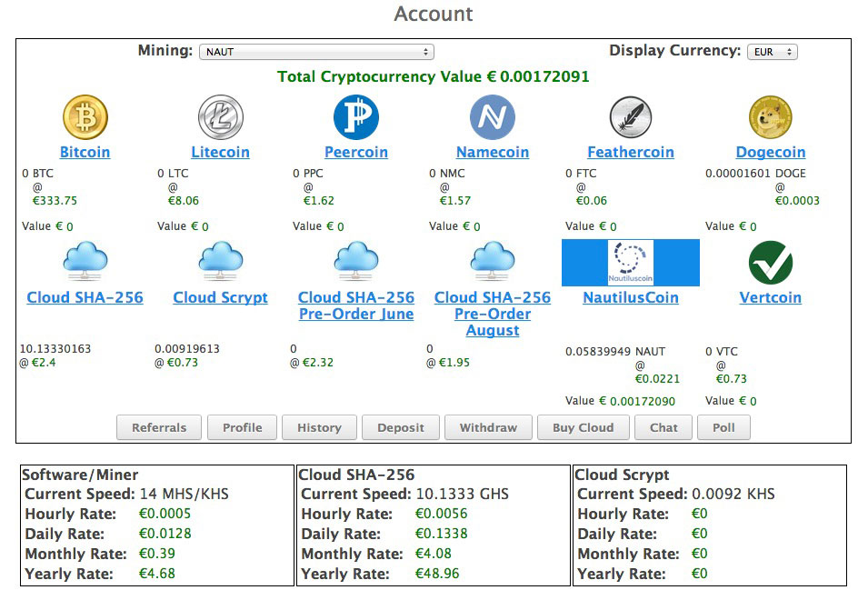Image resolution: width=868 pixels, height=600 pixels.
Task: Follow the NautilusCoin link
Action: (x=631, y=298)
